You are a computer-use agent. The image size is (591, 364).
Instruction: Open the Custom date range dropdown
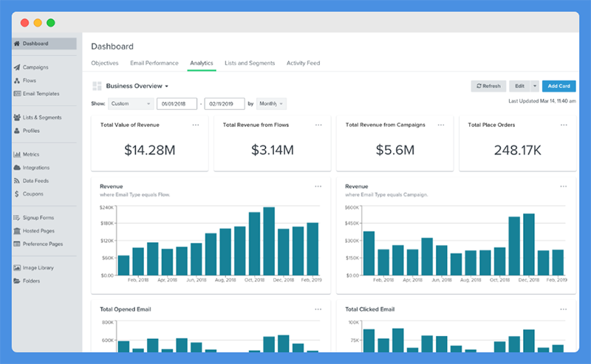131,103
